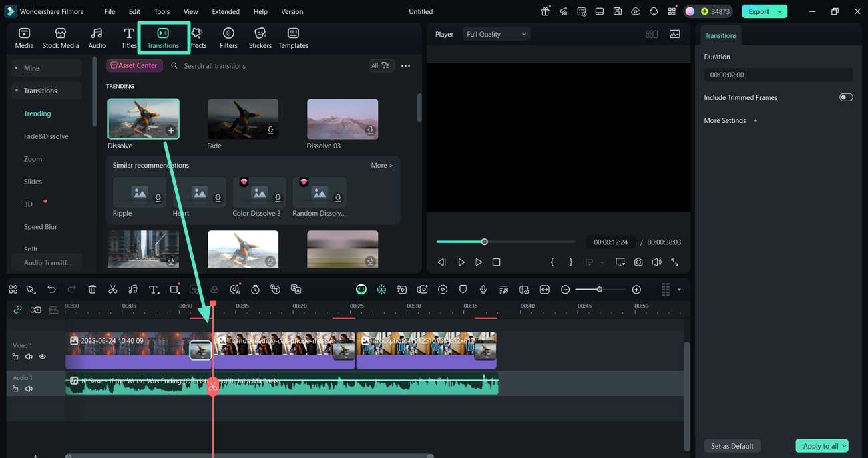Stop playback in the player
The width and height of the screenshot is (868, 458).
click(x=496, y=262)
